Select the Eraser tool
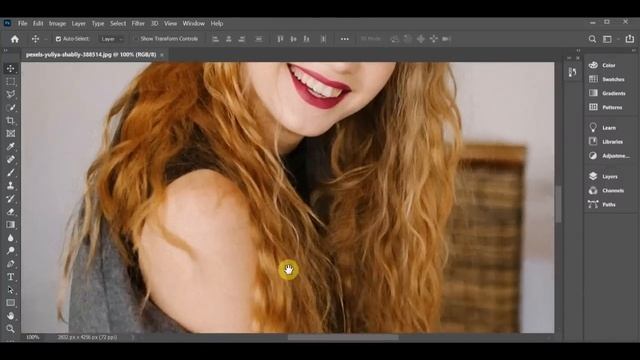Image resolution: width=640 pixels, height=360 pixels. tap(11, 212)
